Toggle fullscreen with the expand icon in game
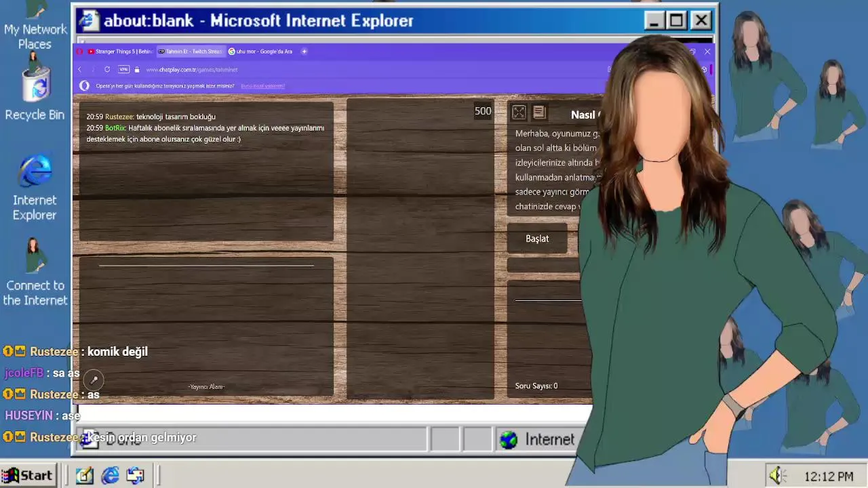The height and width of the screenshot is (488, 868). tap(519, 113)
